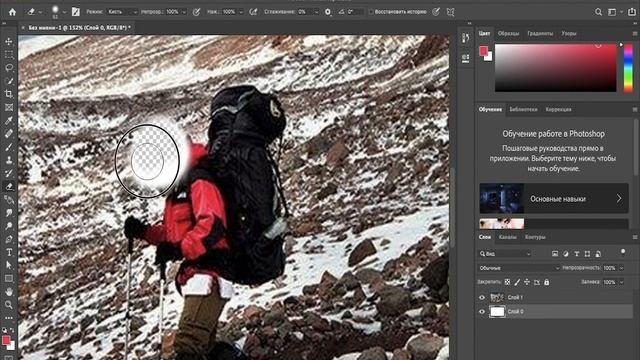Select the Clone Stamp tool
The height and width of the screenshot is (360, 640).
[9, 160]
